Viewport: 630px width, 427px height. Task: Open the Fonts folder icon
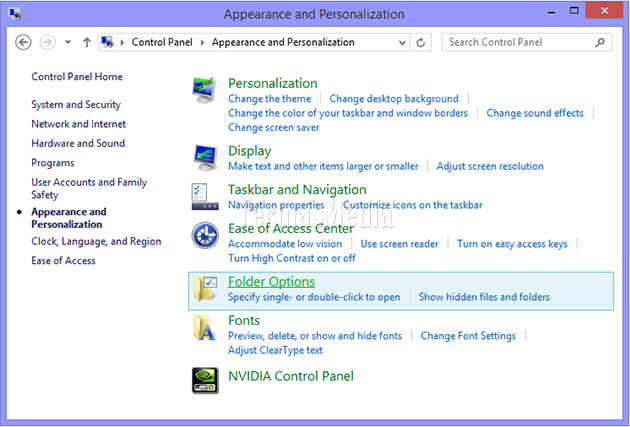(x=205, y=327)
